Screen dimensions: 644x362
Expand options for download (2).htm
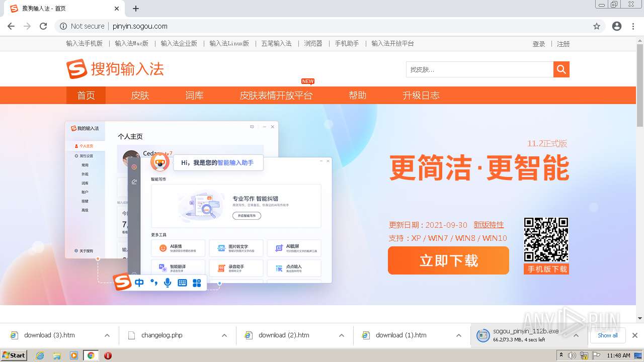[342, 335]
